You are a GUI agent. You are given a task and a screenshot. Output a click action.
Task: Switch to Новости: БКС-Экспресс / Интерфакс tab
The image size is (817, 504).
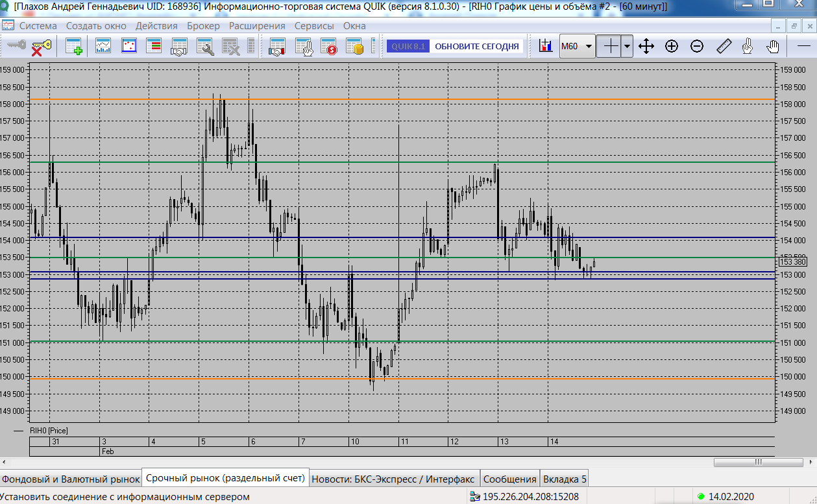[x=395, y=479]
